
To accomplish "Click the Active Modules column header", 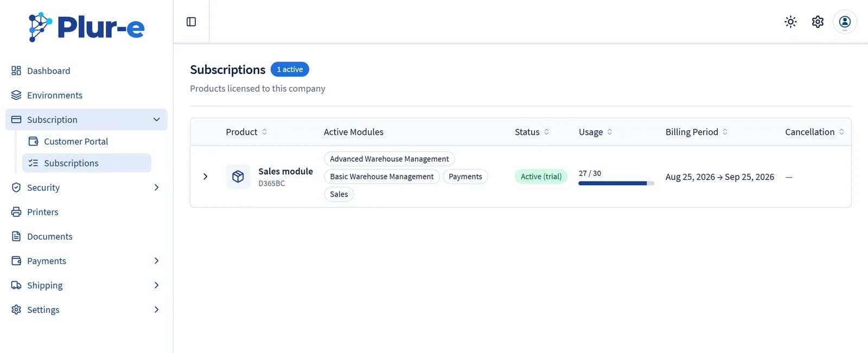I will [354, 132].
